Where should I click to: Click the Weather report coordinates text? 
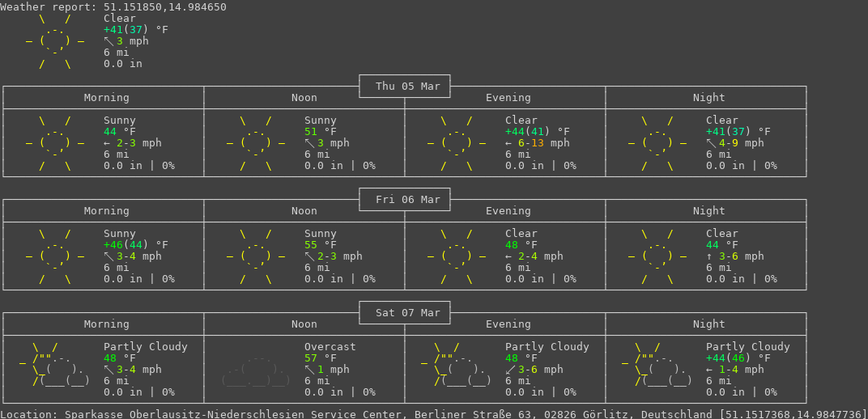(x=113, y=7)
